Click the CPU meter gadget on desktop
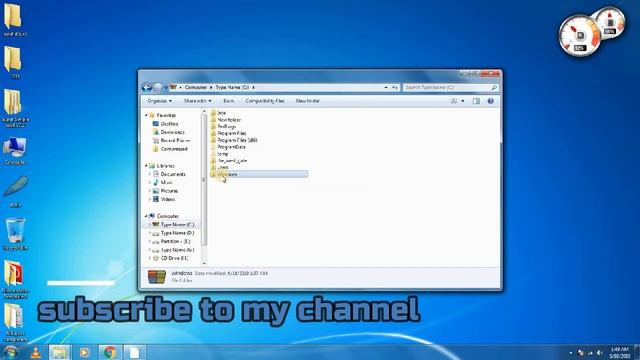The width and height of the screenshot is (640, 360). (x=579, y=36)
